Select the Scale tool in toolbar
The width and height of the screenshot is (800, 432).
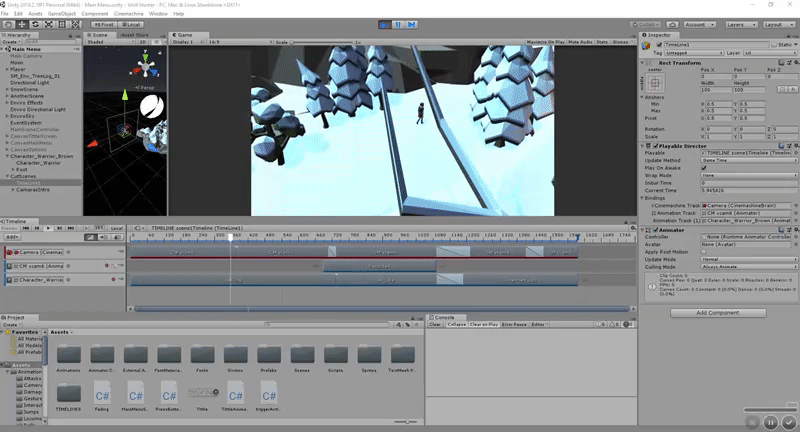50,23
